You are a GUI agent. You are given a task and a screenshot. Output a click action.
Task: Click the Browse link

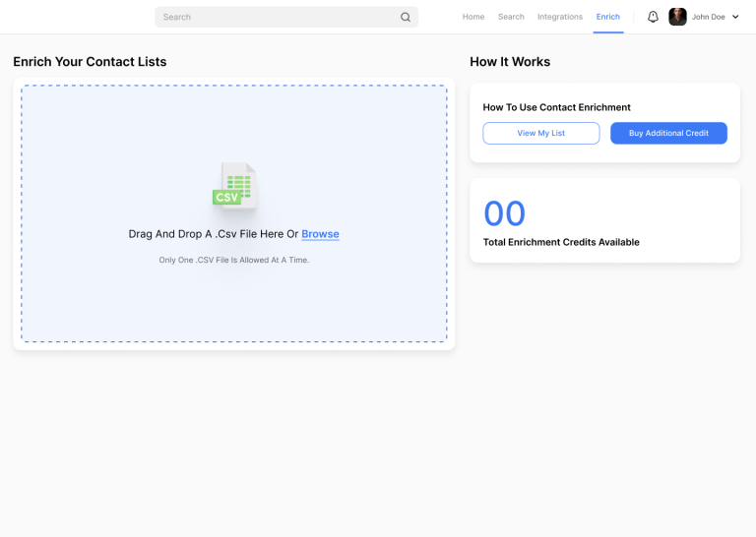[320, 234]
